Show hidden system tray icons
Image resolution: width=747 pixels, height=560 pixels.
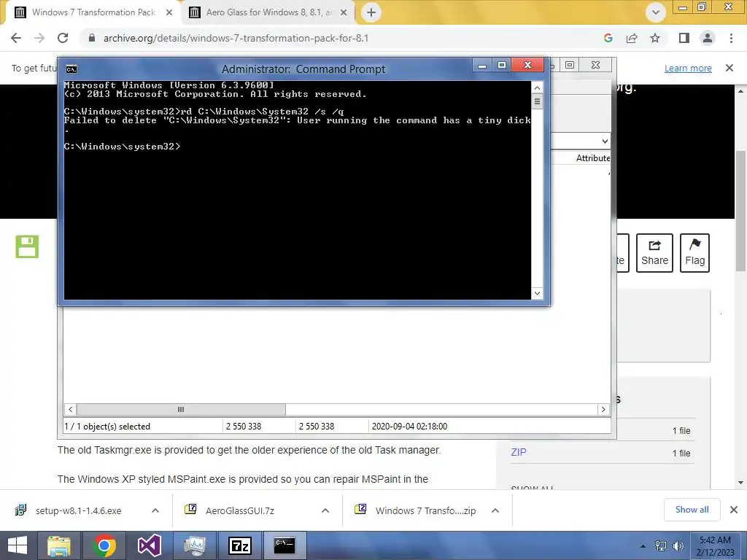pos(643,546)
